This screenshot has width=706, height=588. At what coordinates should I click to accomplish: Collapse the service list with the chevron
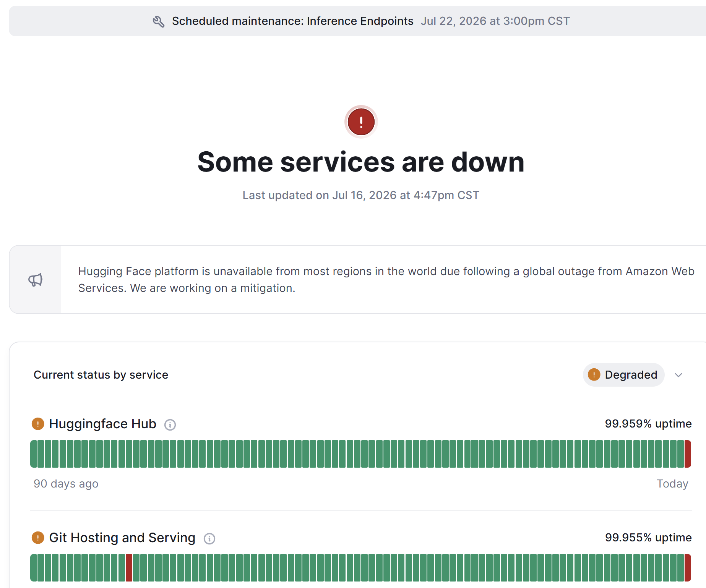point(678,375)
